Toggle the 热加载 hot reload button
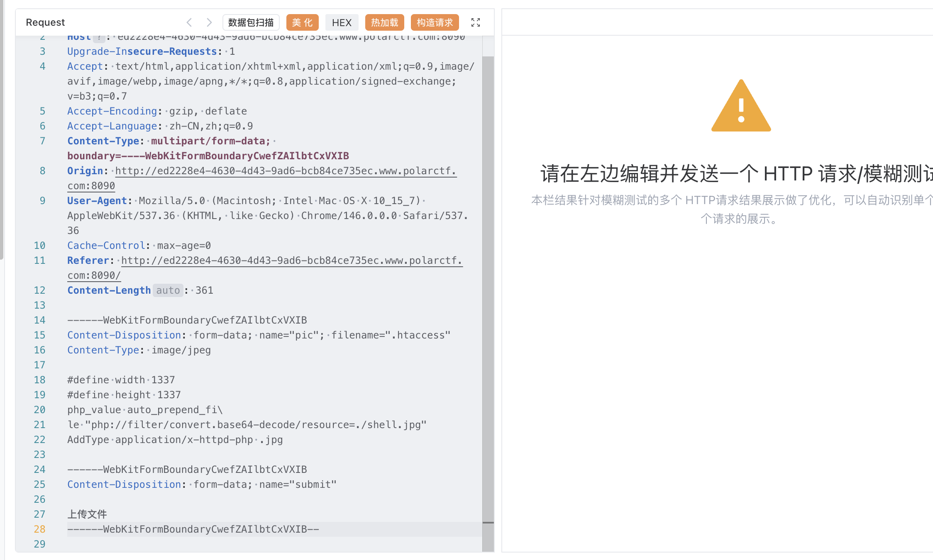The image size is (933, 560). click(x=384, y=22)
